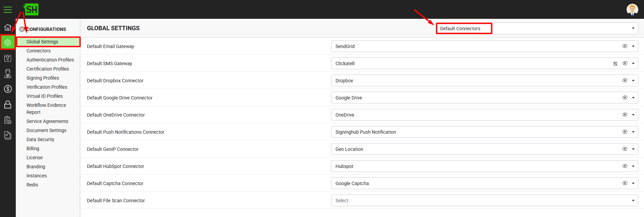Open Connectors in configurations menu

coord(39,51)
